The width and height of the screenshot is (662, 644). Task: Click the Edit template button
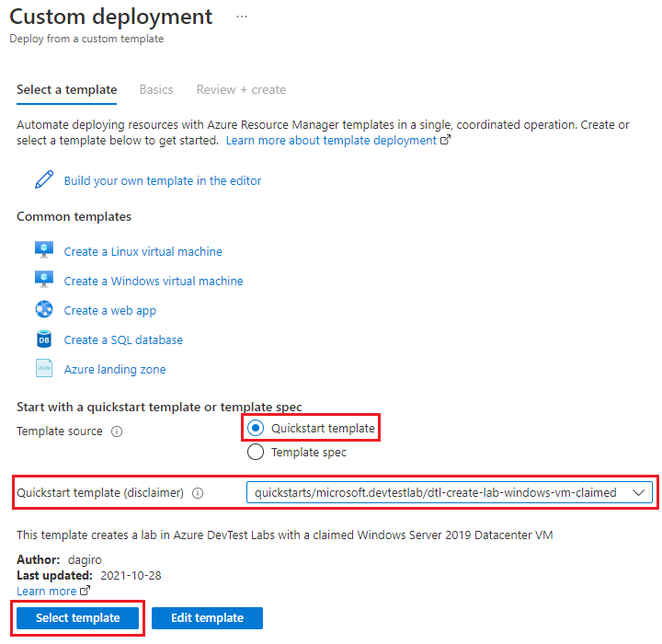pyautogui.click(x=207, y=618)
